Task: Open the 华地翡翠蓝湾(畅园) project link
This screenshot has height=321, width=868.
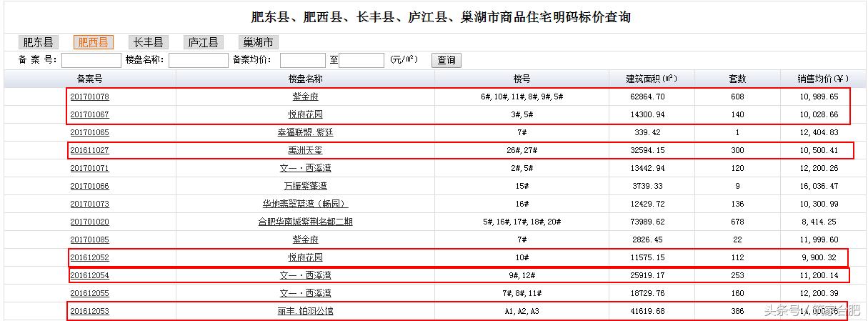Action: click(x=305, y=204)
